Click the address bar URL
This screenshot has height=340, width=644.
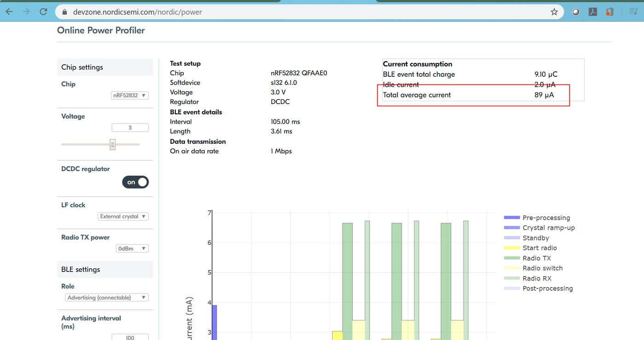pyautogui.click(x=137, y=12)
